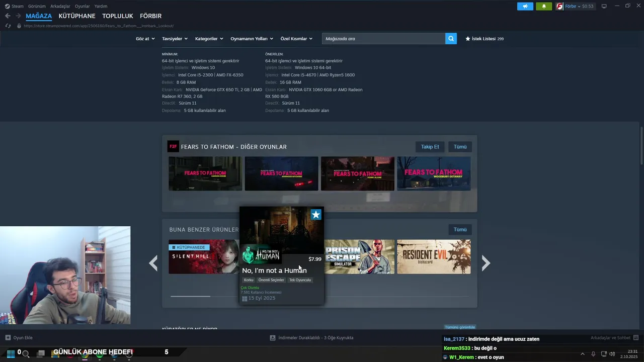
Task: Click the volume tray icon
Action: [x=612, y=354]
